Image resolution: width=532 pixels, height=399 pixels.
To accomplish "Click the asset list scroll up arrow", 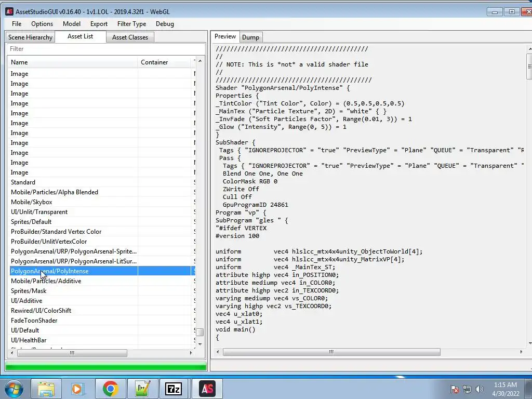I will [200, 61].
